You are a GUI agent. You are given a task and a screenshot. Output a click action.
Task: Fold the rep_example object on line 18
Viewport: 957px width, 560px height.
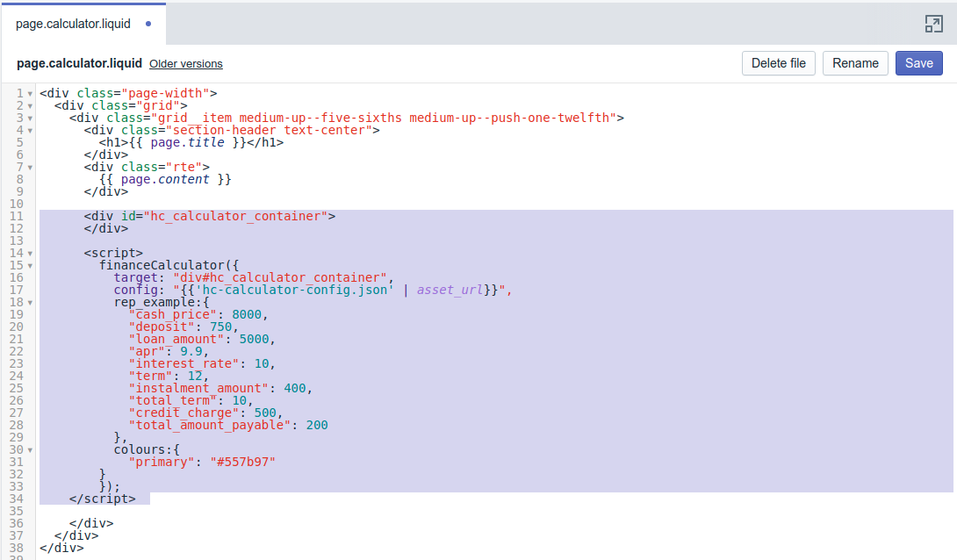[x=30, y=302]
